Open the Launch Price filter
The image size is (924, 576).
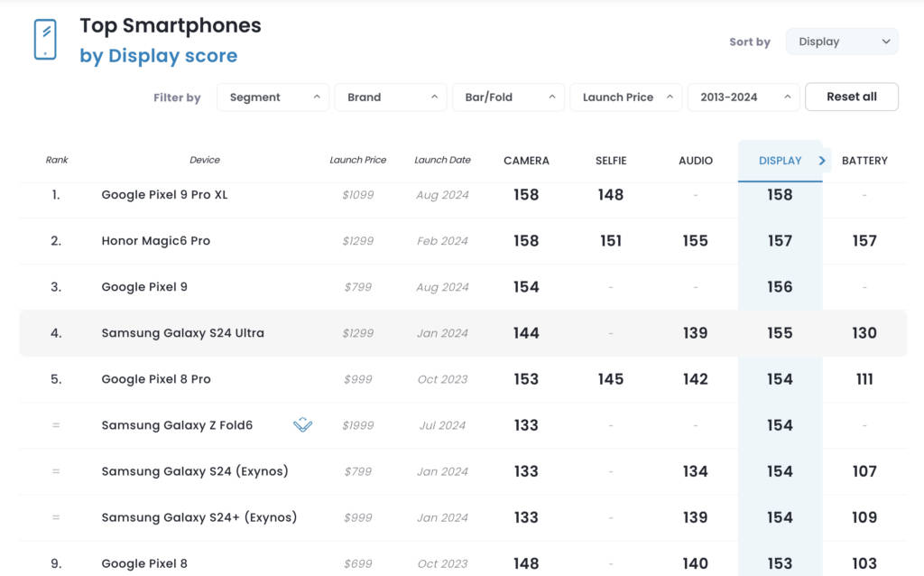625,98
